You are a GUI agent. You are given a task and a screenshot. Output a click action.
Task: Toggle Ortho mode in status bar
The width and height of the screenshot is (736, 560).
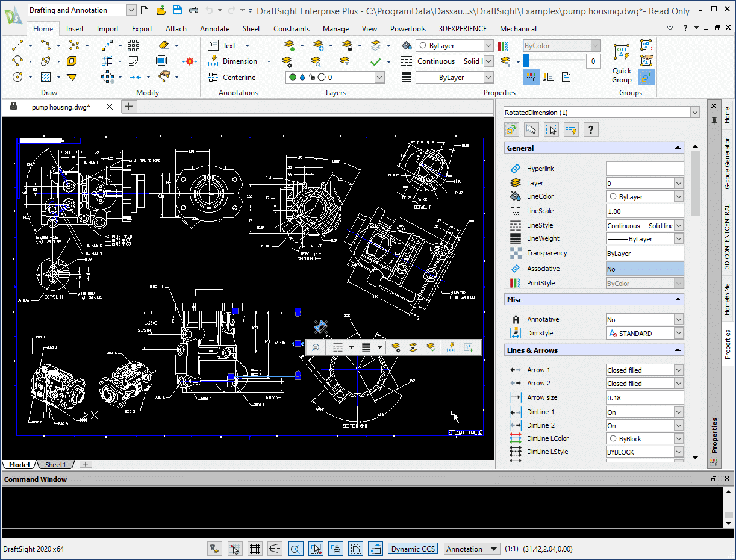[275, 549]
